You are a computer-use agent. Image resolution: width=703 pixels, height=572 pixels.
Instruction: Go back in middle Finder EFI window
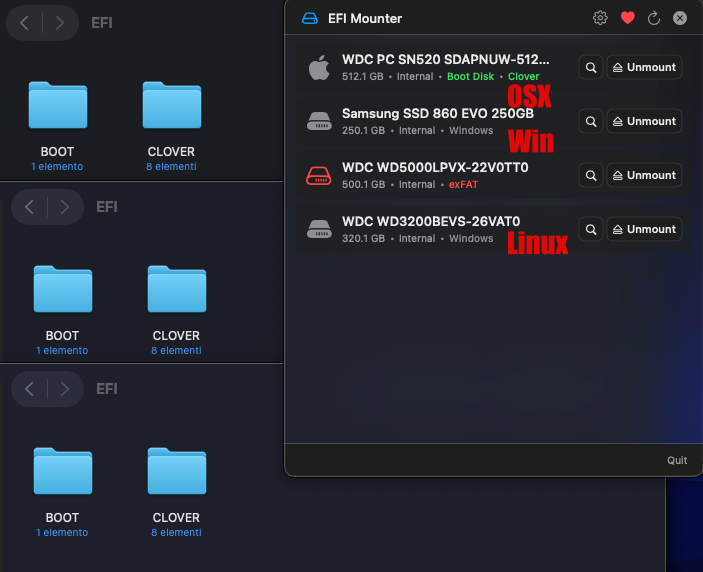point(30,207)
